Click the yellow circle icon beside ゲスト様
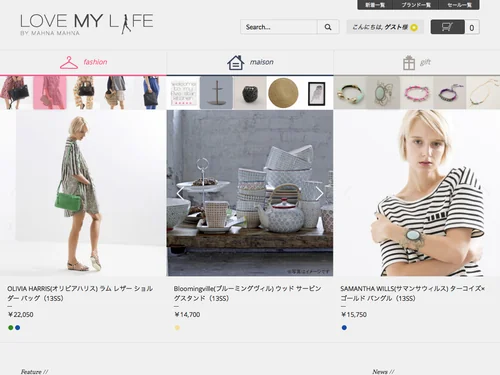The image size is (500, 375). click(x=414, y=28)
